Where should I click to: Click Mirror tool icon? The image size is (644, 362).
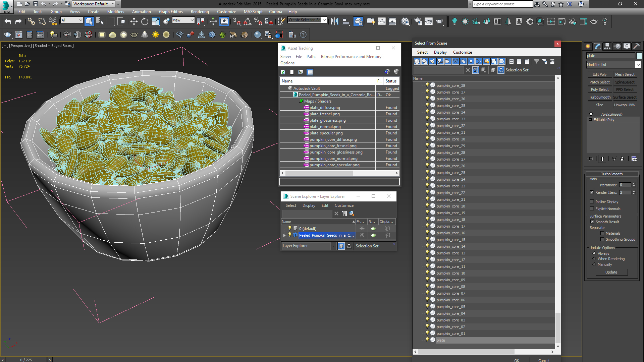click(334, 21)
